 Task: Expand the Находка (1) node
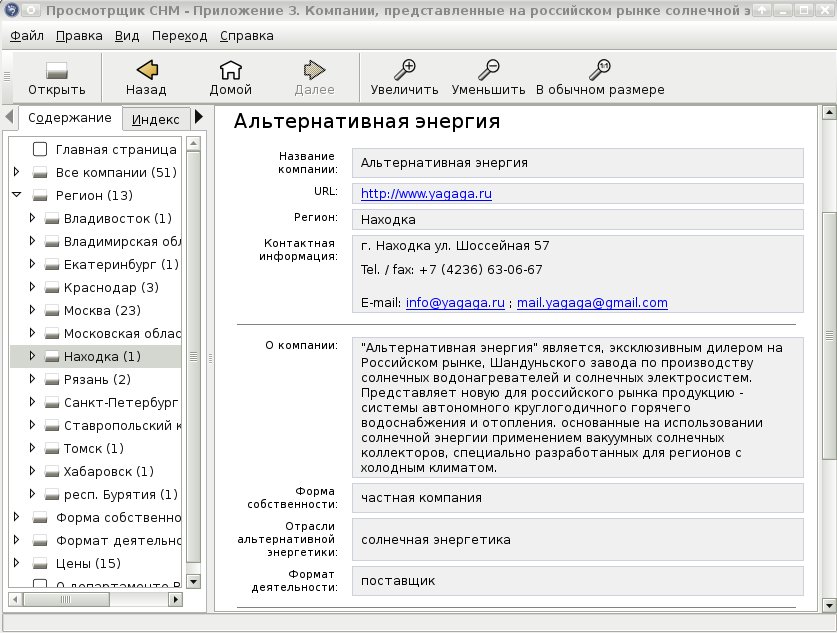coord(32,356)
